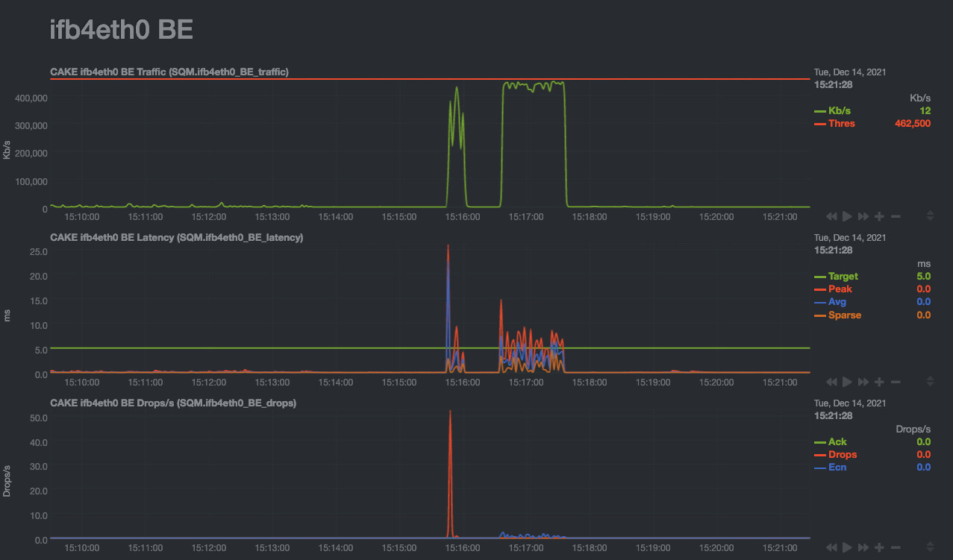Pan the Drops/s chart forward
Viewport: 953px width, 560px height.
tap(863, 547)
